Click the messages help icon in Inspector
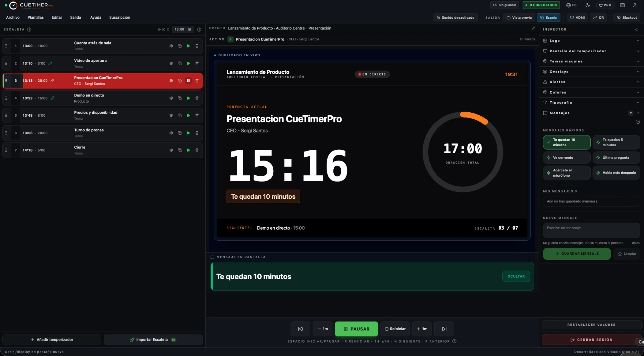This screenshot has height=356, width=644. click(x=638, y=122)
